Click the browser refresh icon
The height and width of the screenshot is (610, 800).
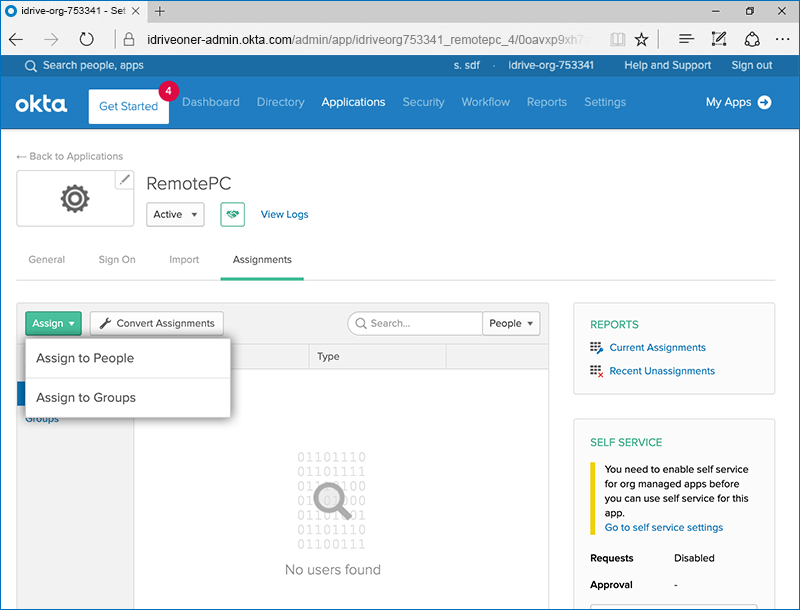pyautogui.click(x=87, y=39)
